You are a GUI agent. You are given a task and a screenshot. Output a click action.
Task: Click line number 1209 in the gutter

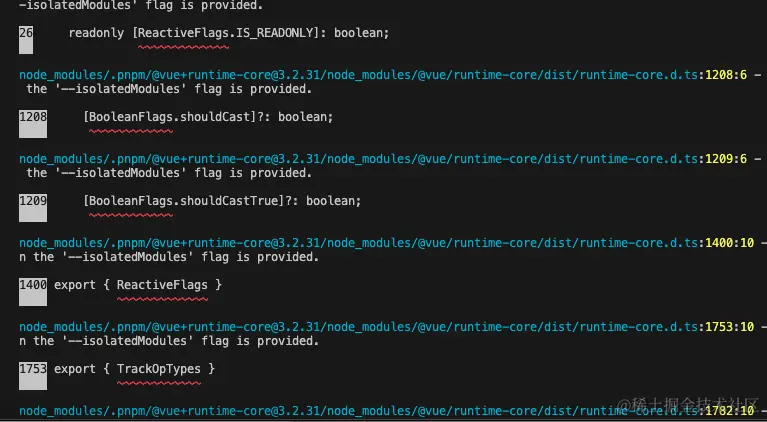coord(33,201)
